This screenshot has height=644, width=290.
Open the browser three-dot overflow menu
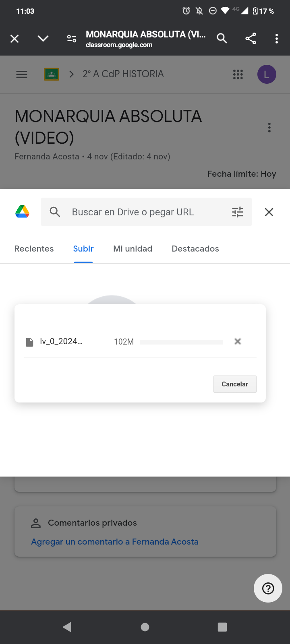276,39
